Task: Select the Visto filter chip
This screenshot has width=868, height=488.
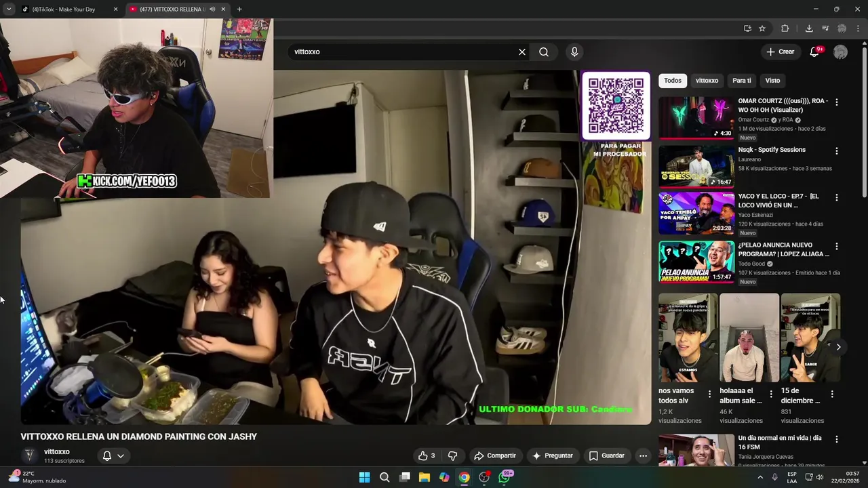Action: pos(772,80)
